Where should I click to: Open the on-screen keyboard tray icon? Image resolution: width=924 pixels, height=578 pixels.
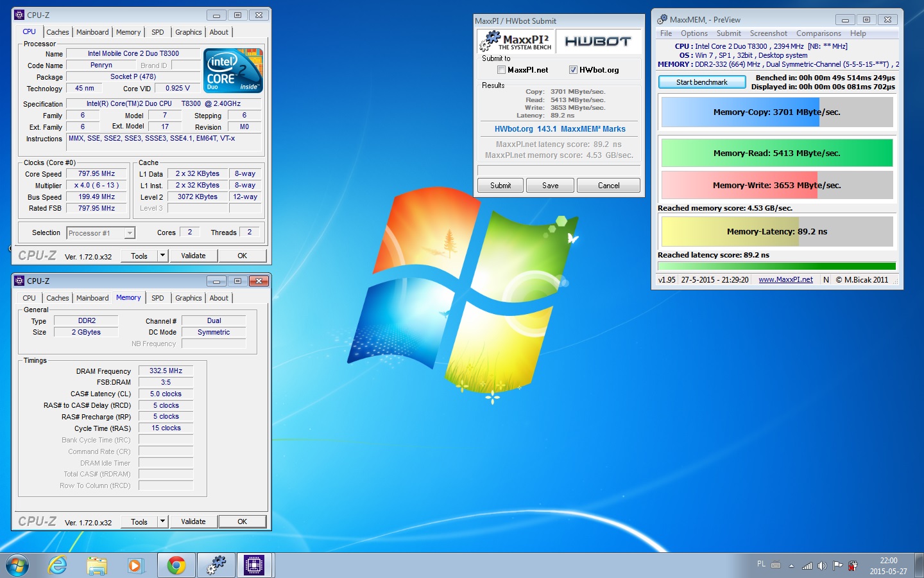pyautogui.click(x=776, y=565)
